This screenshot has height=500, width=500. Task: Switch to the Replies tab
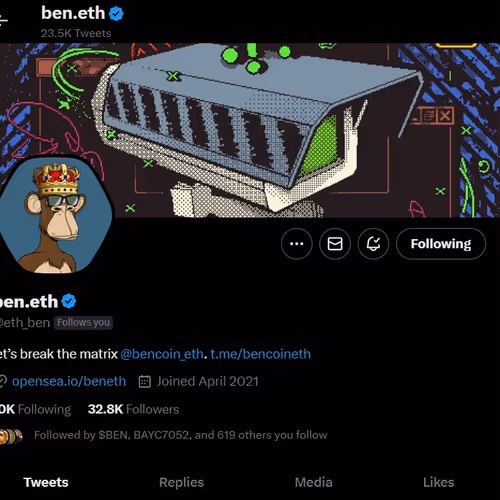point(181,482)
